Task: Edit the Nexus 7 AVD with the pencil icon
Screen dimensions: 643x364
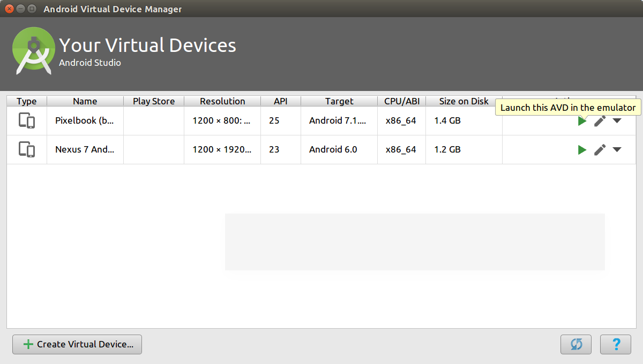Action: pos(600,150)
